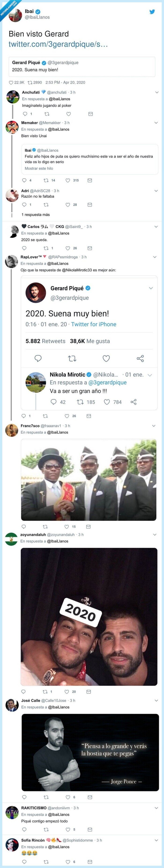Click the Twitter bird logo

[152, 12]
